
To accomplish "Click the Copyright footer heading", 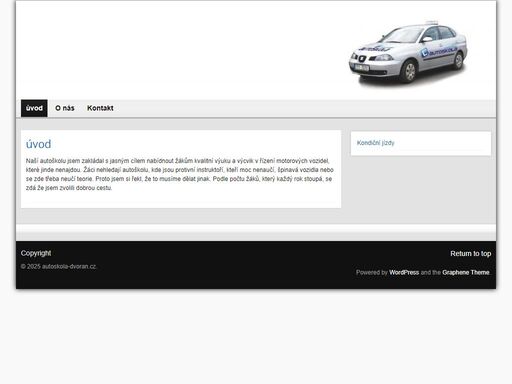I will coord(36,253).
